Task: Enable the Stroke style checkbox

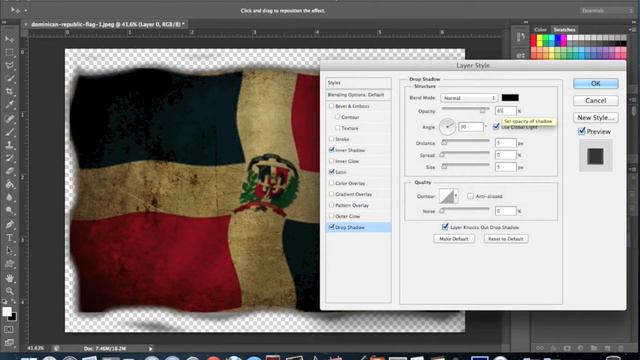Action: pyautogui.click(x=331, y=139)
